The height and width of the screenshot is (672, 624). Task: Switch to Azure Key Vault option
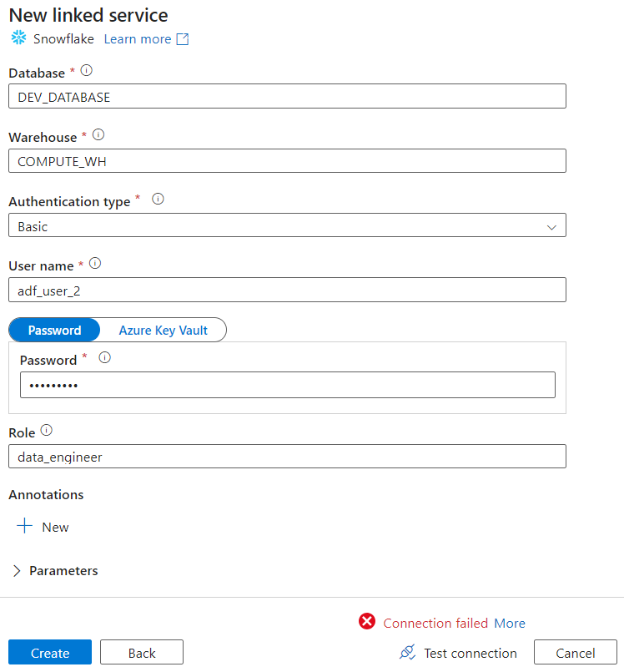point(164,330)
